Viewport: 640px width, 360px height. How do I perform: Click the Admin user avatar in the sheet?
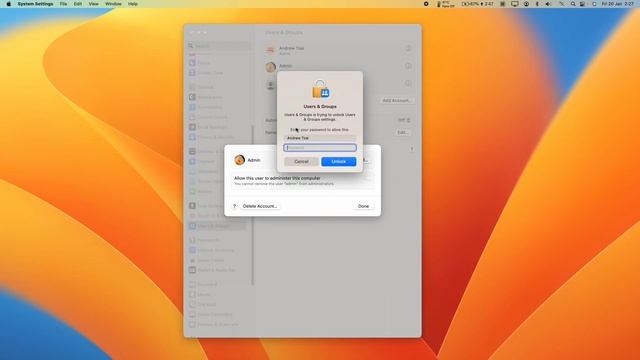point(240,160)
